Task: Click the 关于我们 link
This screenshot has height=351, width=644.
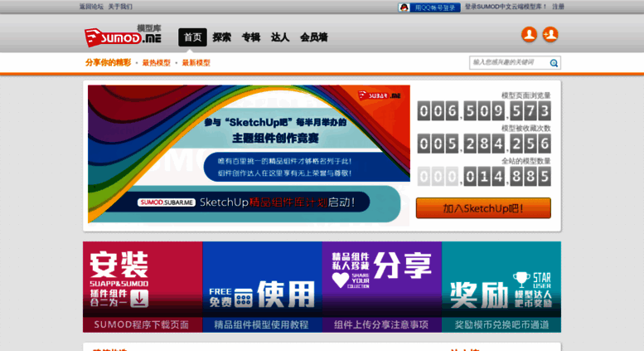Action: 120,7
